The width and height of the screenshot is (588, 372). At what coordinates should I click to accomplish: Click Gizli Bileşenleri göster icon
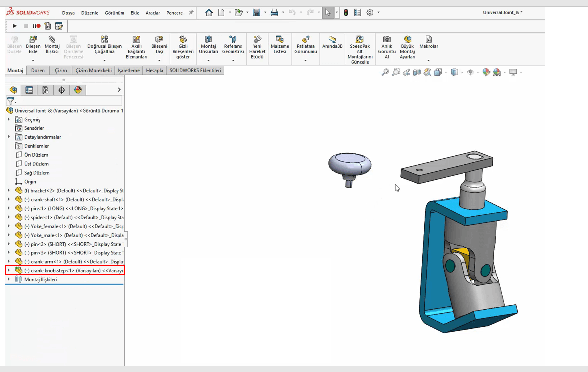coord(183,39)
